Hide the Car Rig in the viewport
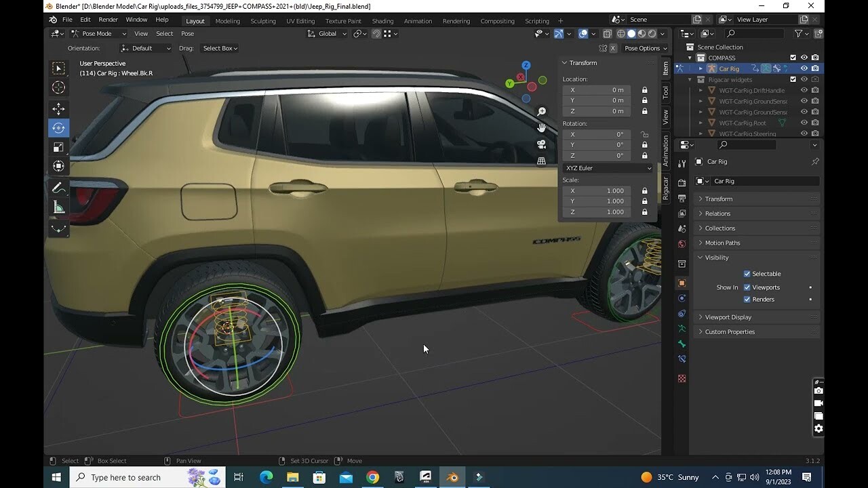Viewport: 868px width, 488px height. 804,68
